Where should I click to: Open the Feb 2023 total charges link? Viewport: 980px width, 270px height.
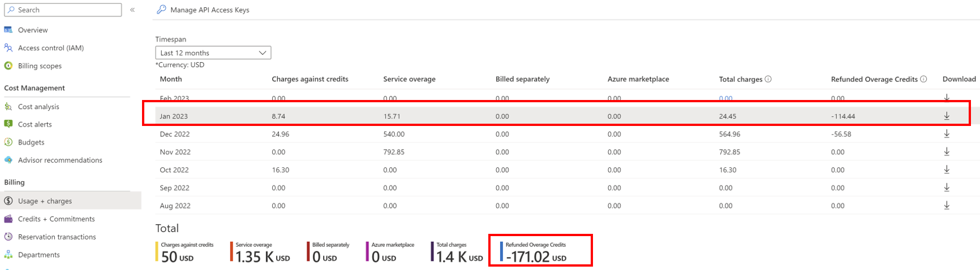725,98
